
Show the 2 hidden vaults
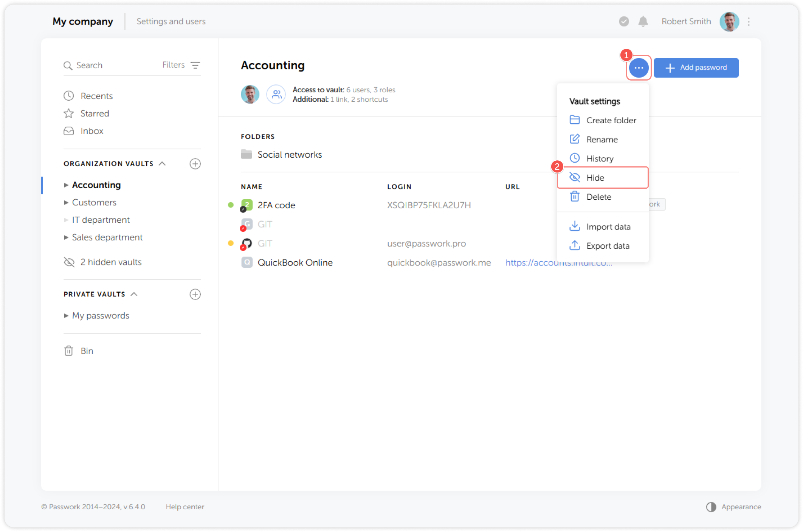[x=110, y=262]
